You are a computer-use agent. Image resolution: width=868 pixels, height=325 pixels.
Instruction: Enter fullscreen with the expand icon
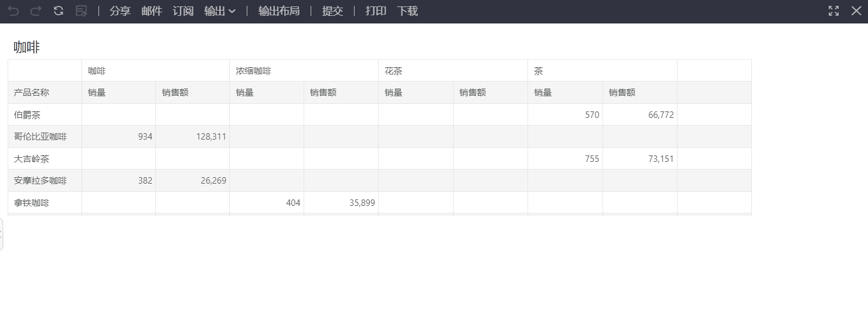pos(833,11)
